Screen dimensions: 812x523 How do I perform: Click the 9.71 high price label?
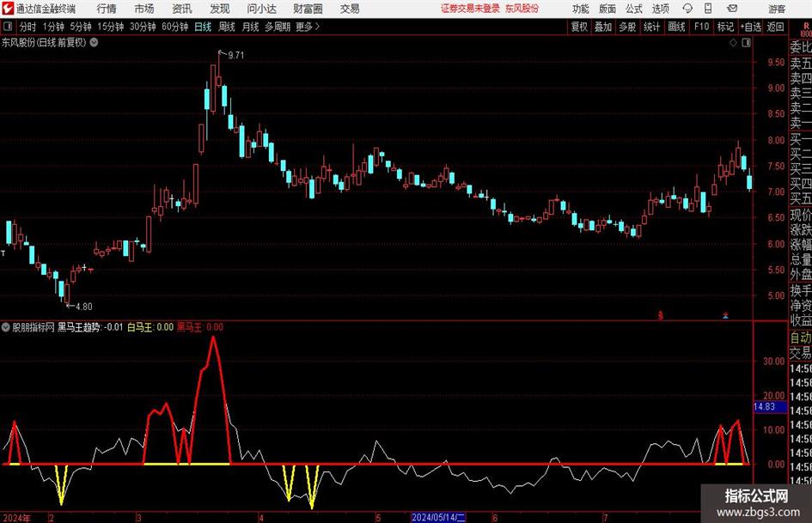point(235,55)
